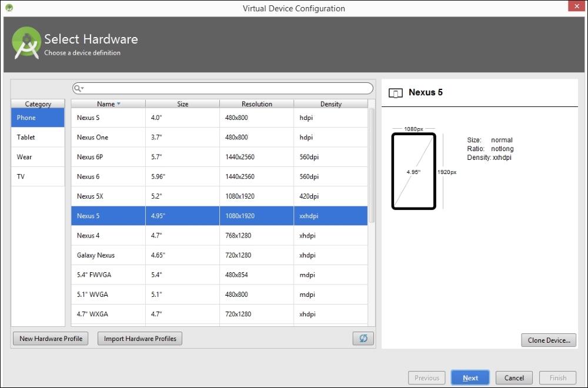The height and width of the screenshot is (388, 588).
Task: Click the Nexus 5 device type icon
Action: (396, 93)
